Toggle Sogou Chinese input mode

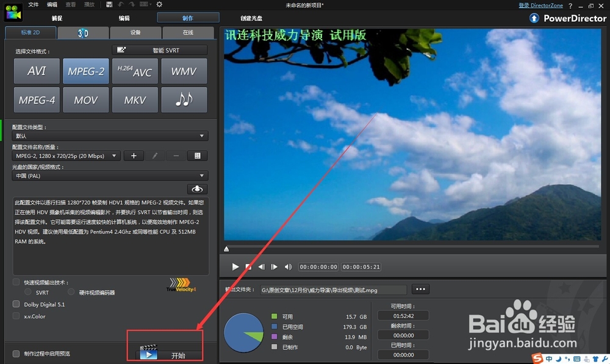point(549,359)
